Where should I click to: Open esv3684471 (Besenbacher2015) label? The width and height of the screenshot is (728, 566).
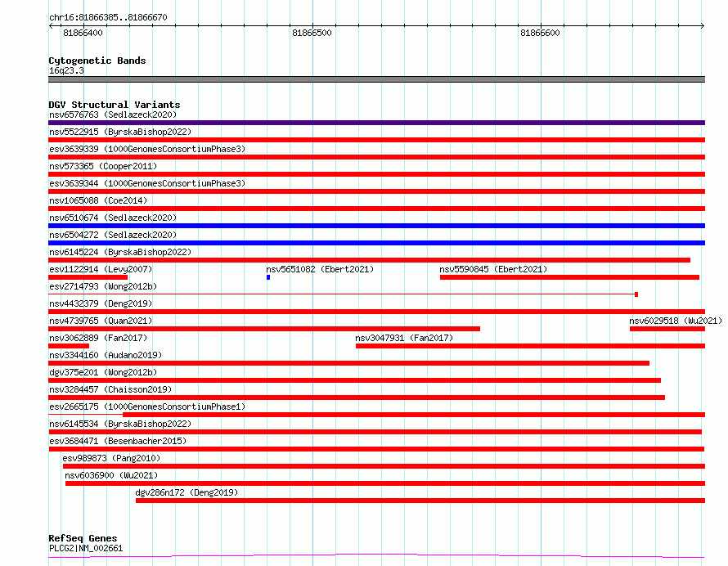(118, 441)
